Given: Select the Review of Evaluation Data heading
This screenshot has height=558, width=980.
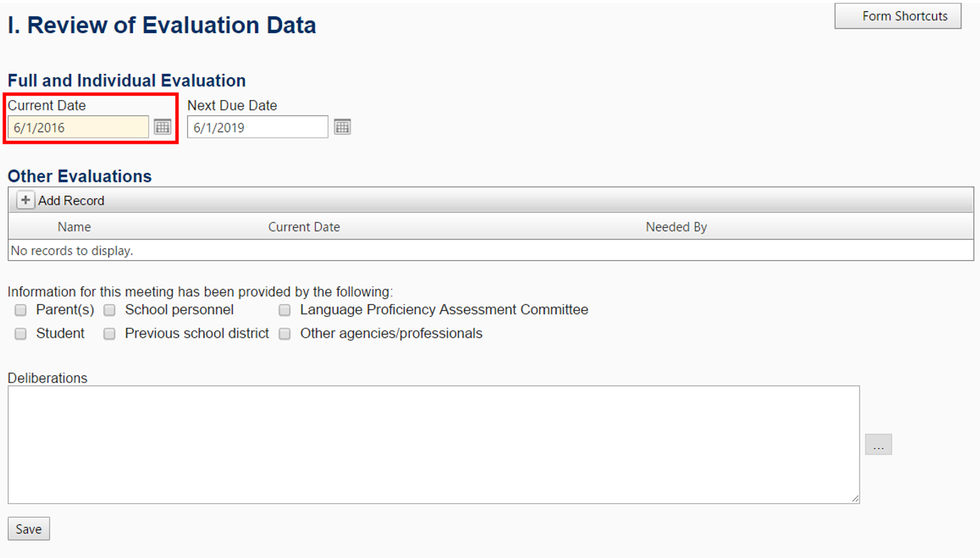Looking at the screenshot, I should [161, 25].
